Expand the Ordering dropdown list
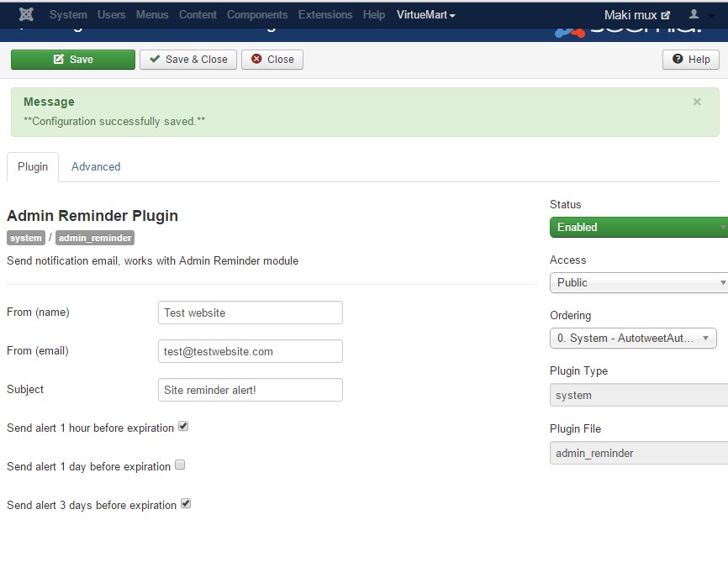The width and height of the screenshot is (728, 583). pos(632,338)
